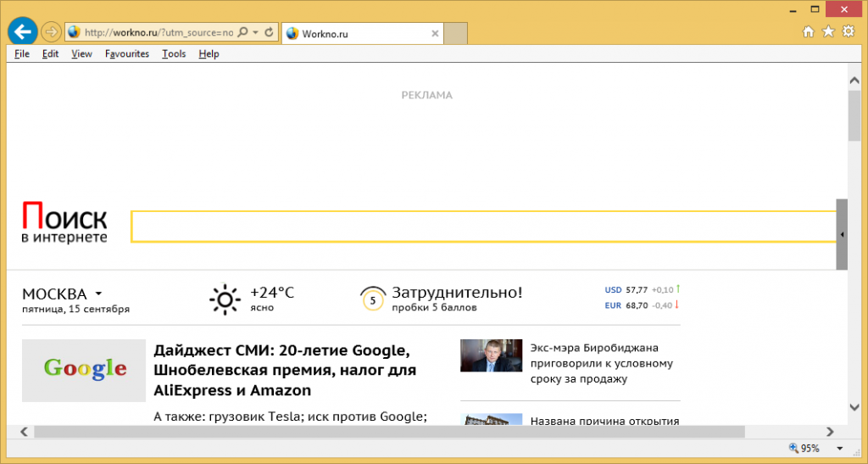Expand the МОСКВА city dropdown
The height and width of the screenshot is (464, 868).
[98, 293]
